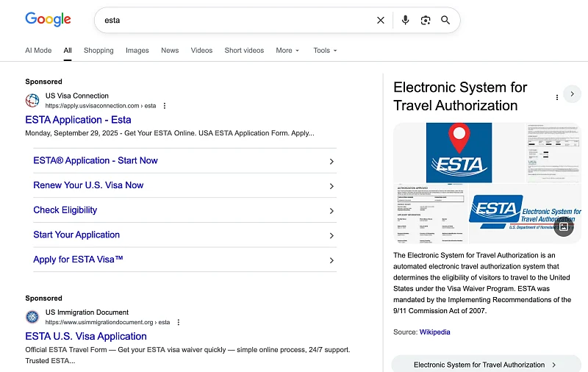Click chevron beside 'Start Your Application'

pos(331,235)
